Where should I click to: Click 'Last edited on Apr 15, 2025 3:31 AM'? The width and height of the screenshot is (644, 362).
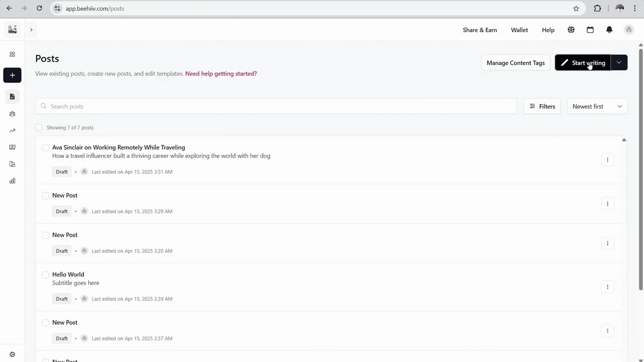pyautogui.click(x=132, y=172)
